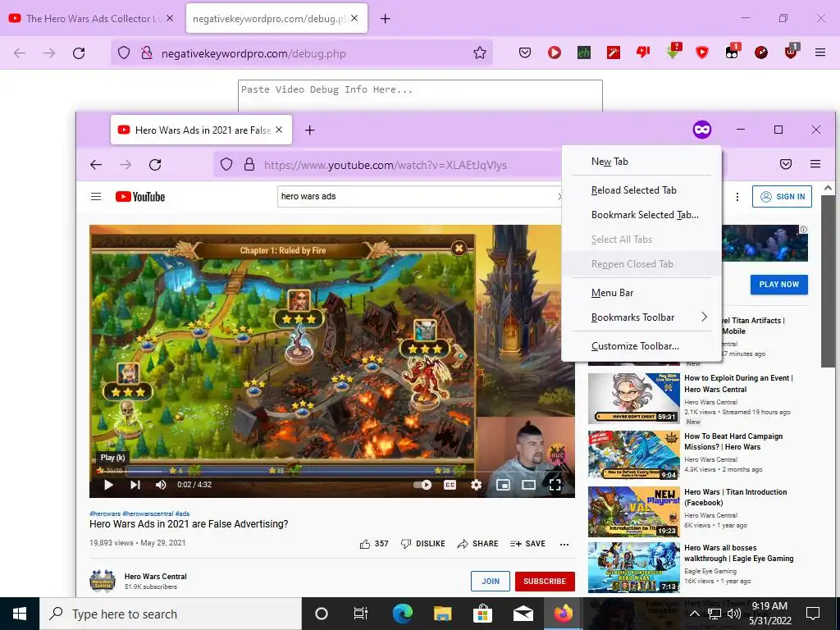This screenshot has width=840, height=630.
Task: Click the red shield play extension icon
Action: [x=702, y=52]
